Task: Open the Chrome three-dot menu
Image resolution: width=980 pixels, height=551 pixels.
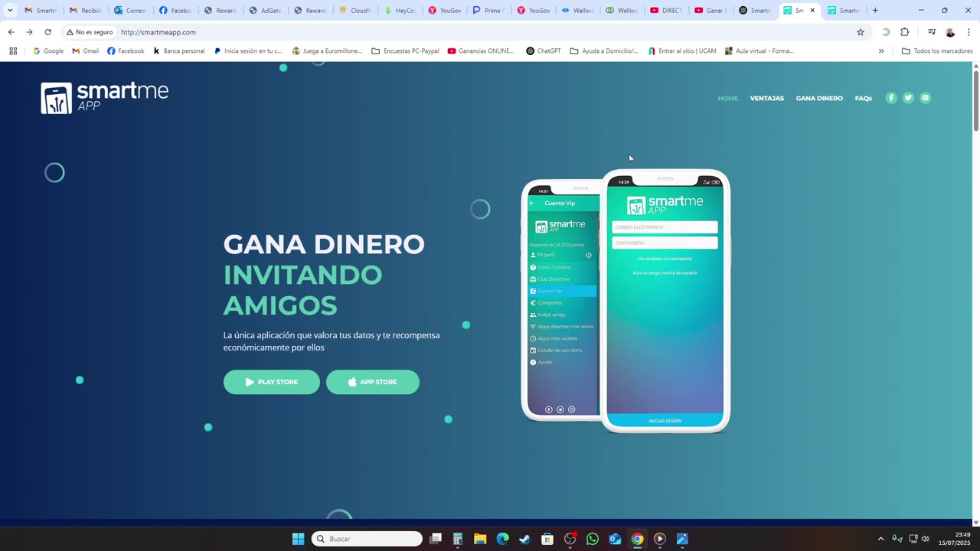Action: pos(969,32)
